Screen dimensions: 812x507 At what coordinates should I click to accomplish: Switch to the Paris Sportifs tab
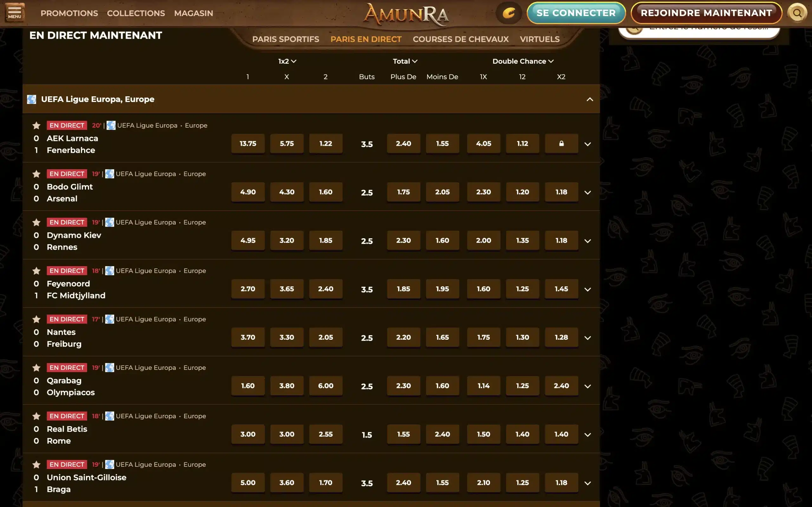tap(285, 39)
